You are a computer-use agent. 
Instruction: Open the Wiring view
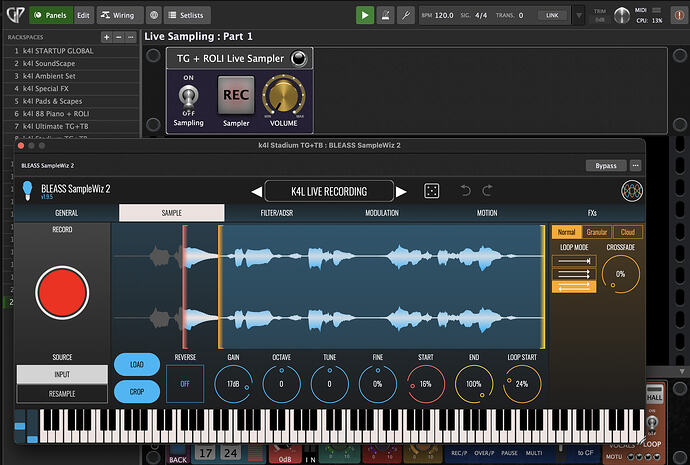[x=120, y=15]
